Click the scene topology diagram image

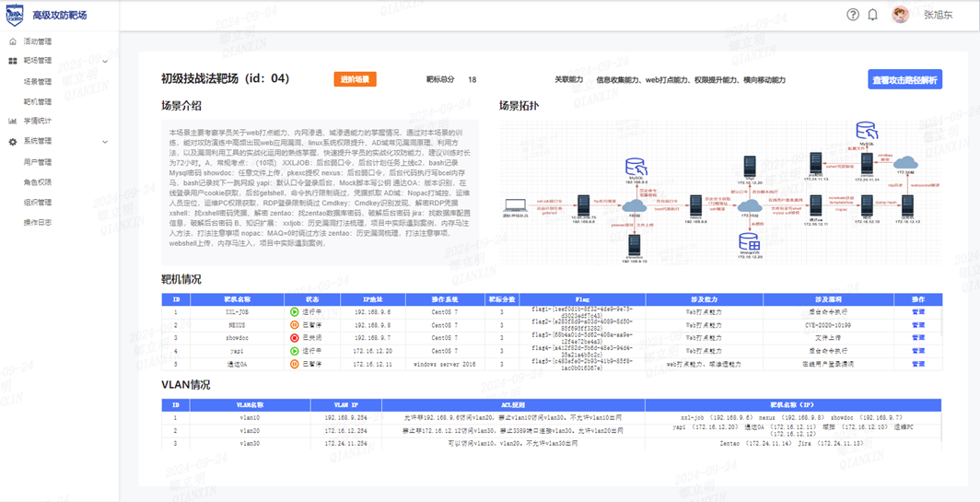click(720, 191)
